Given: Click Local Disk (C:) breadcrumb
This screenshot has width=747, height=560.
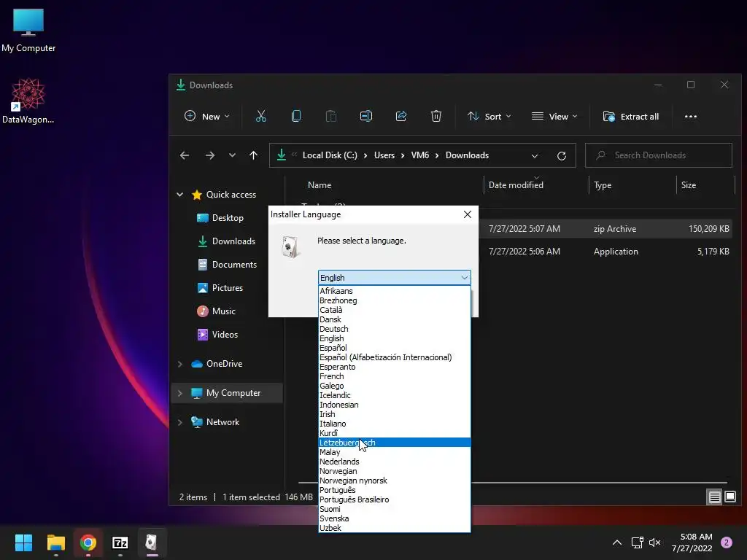Looking at the screenshot, I should pos(330,155).
